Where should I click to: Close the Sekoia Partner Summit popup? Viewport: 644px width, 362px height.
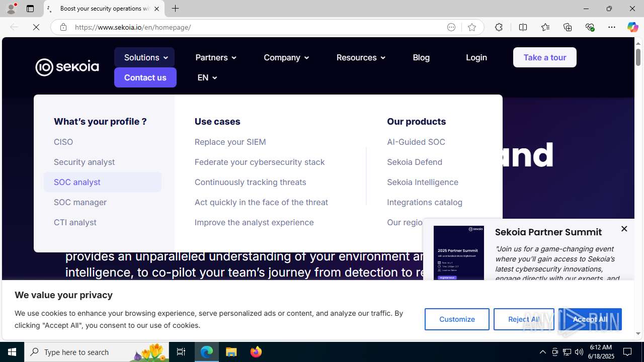pyautogui.click(x=624, y=229)
